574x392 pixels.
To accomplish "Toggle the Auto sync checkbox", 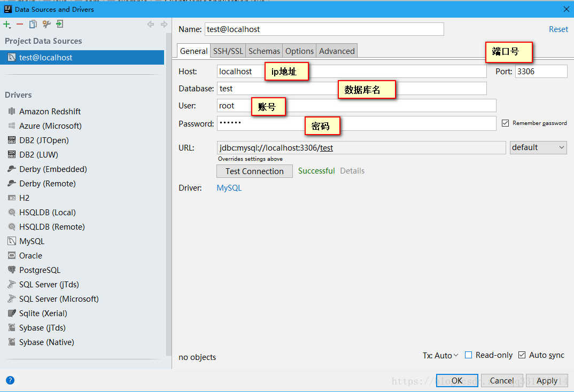I will point(522,355).
